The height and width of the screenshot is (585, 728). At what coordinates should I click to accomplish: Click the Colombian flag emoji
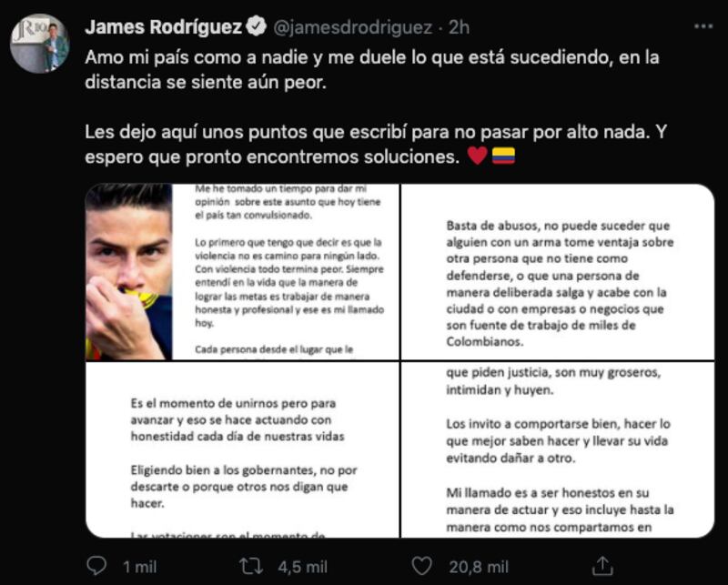click(x=504, y=156)
